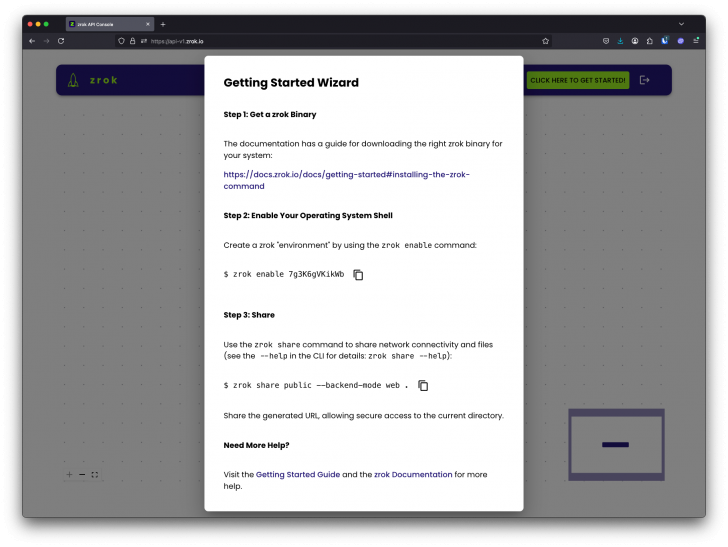Open the browser application menu
This screenshot has height=547, width=728.
[696, 41]
